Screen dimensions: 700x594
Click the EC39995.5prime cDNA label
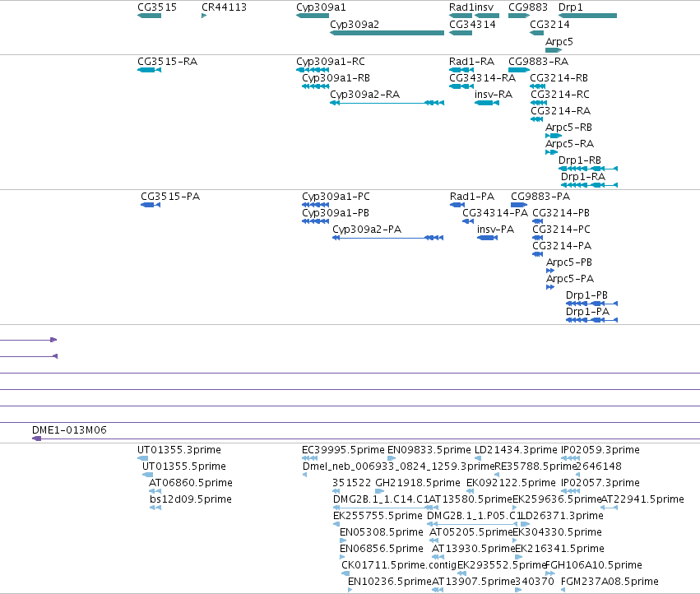[343, 450]
